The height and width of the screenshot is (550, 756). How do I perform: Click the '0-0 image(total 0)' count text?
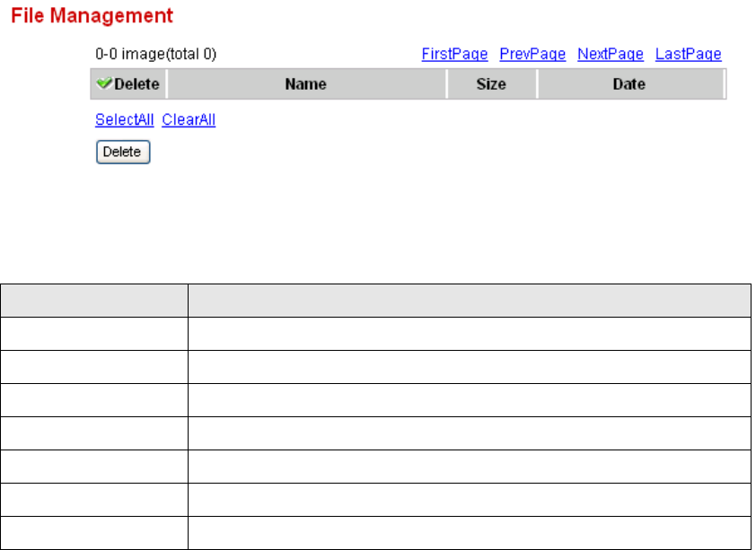(155, 54)
